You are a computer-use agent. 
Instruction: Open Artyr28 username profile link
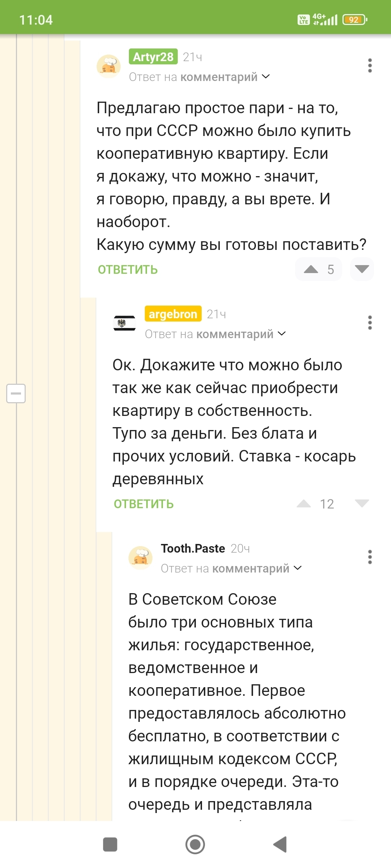[153, 57]
